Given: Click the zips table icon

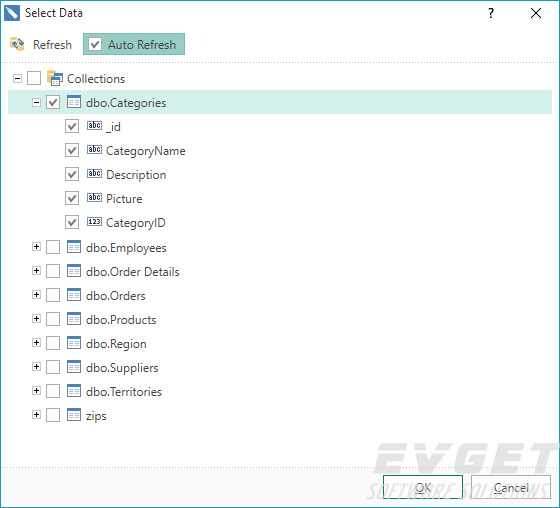Looking at the screenshot, I should 74,415.
